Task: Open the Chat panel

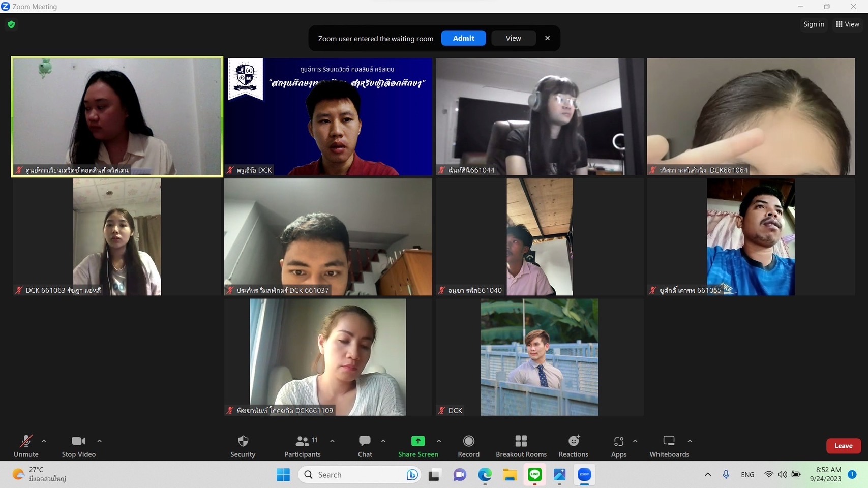Action: pos(365,441)
